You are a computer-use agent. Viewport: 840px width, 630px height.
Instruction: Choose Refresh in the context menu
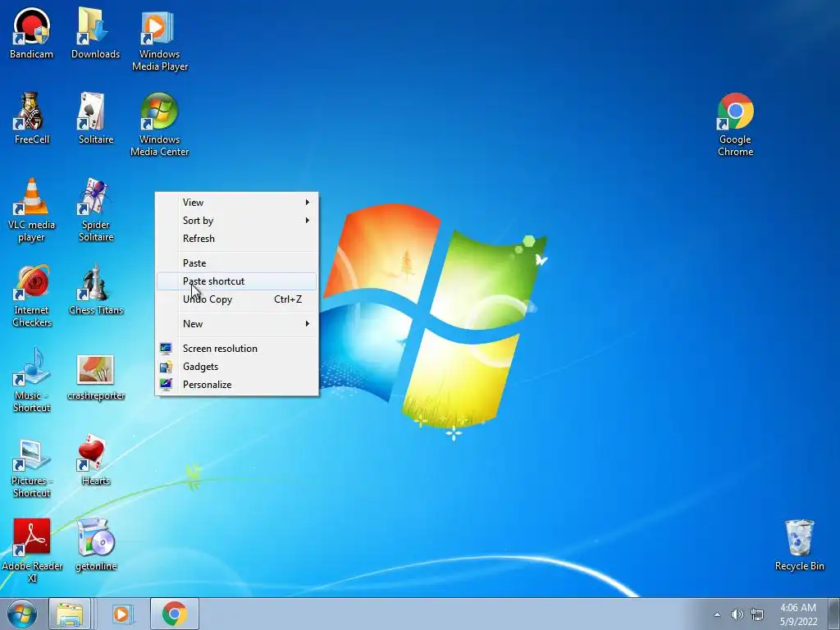tap(237, 239)
